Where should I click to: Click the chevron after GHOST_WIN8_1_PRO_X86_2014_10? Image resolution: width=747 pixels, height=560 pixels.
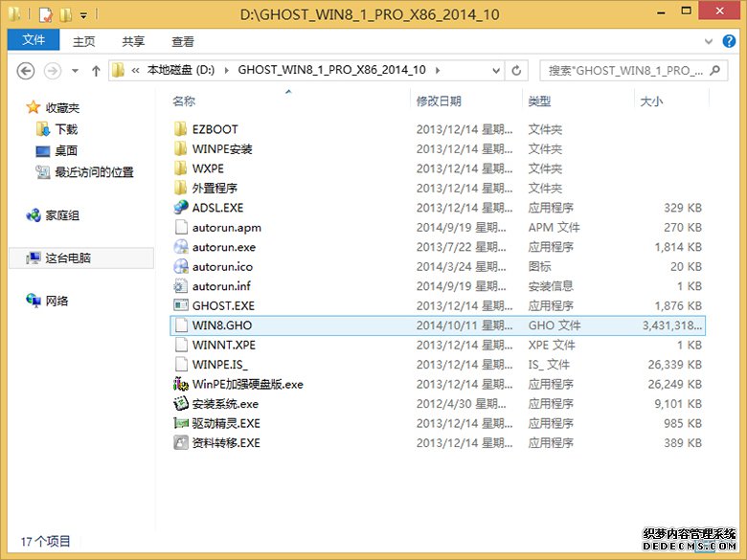tap(438, 71)
